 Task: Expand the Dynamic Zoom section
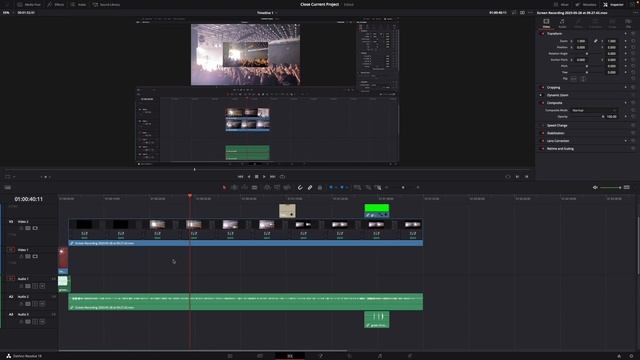[x=558, y=95]
